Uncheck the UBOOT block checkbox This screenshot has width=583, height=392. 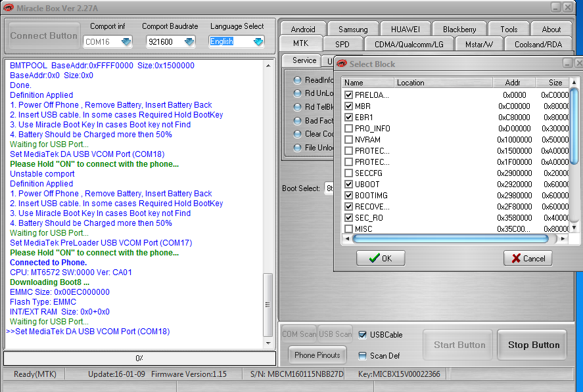(348, 184)
